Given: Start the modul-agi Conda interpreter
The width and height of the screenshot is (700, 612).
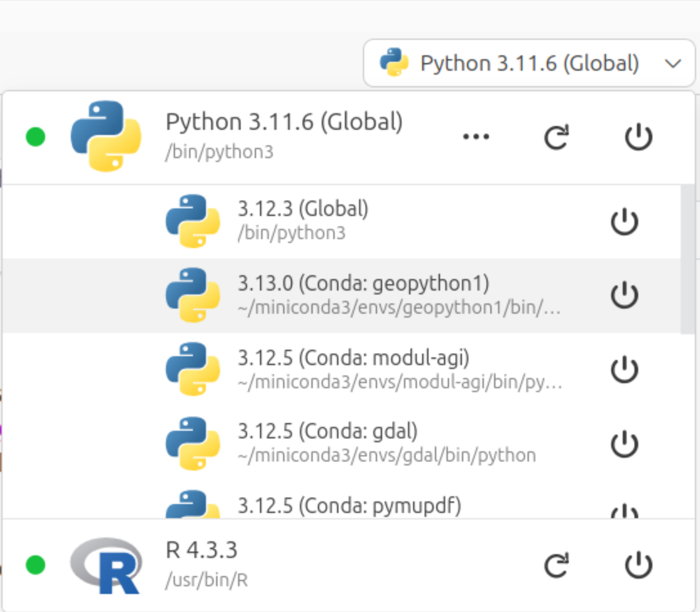Looking at the screenshot, I should click(x=623, y=370).
